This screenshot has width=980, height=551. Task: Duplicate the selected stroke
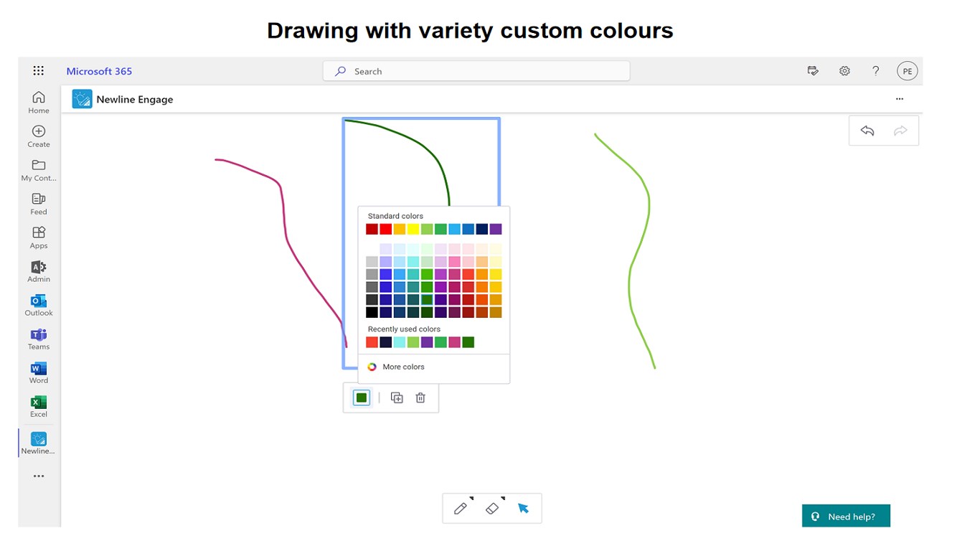pos(397,397)
